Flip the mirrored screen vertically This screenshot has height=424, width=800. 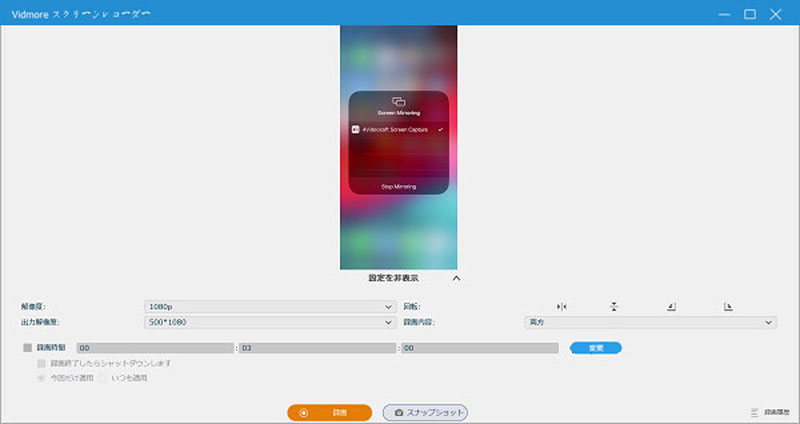(x=614, y=307)
